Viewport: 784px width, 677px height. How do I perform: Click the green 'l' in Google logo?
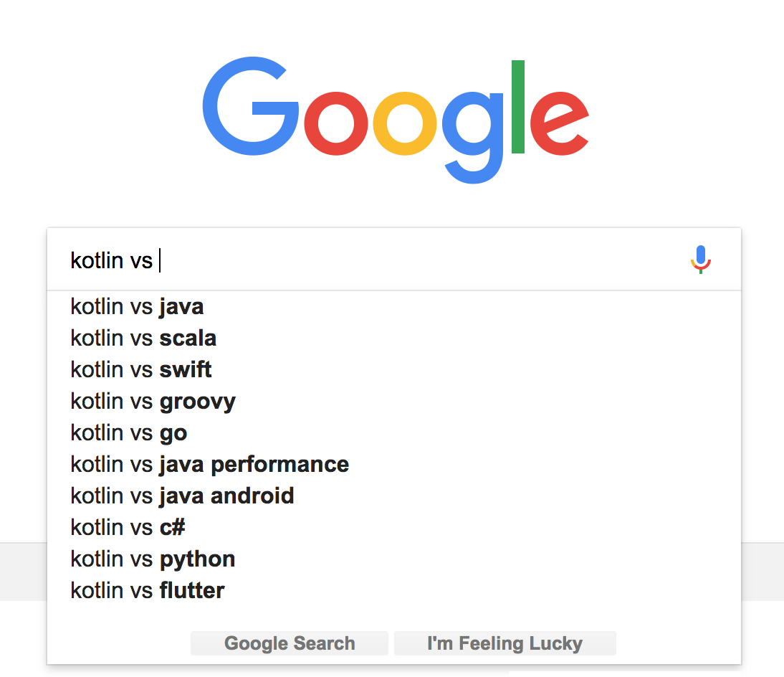coord(518,107)
